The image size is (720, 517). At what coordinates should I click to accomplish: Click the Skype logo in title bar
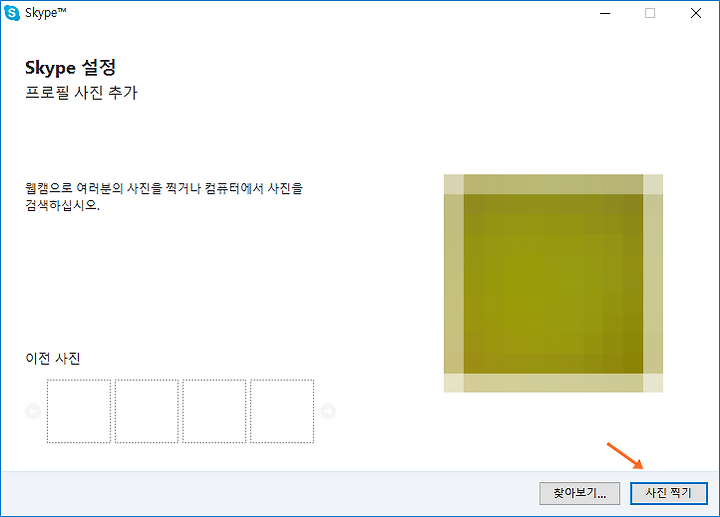coord(12,13)
